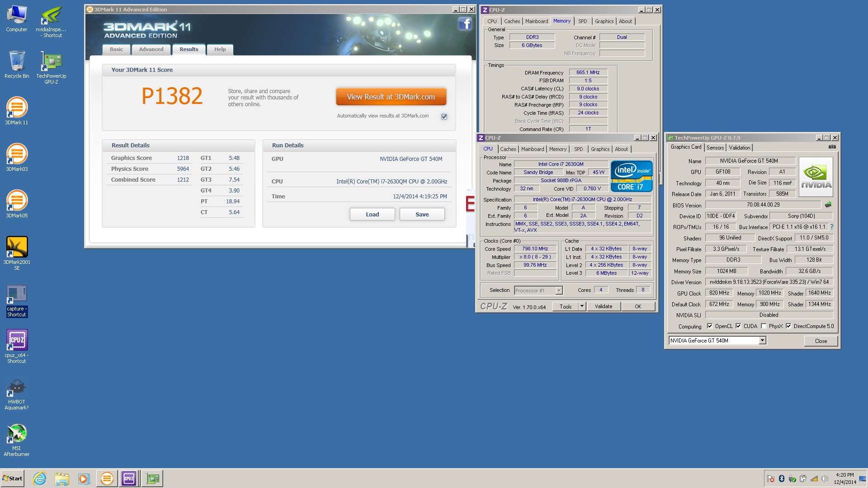
Task: Click the Validate button in CPU-Z
Action: tap(603, 306)
